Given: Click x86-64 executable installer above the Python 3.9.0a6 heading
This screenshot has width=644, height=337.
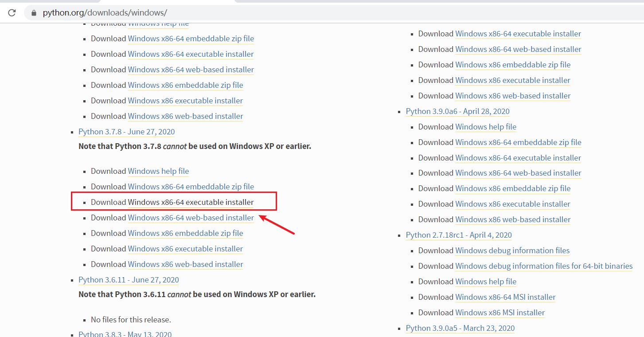Looking at the screenshot, I should (518, 34).
